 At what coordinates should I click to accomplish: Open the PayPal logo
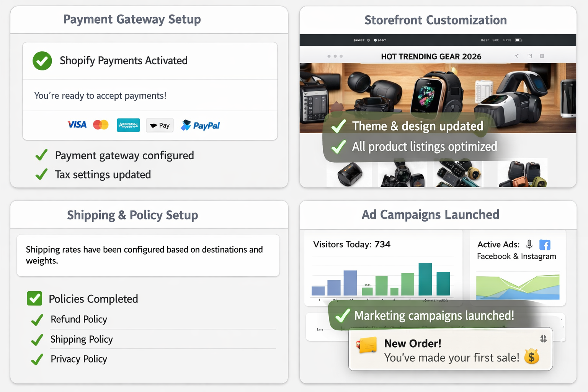click(200, 125)
